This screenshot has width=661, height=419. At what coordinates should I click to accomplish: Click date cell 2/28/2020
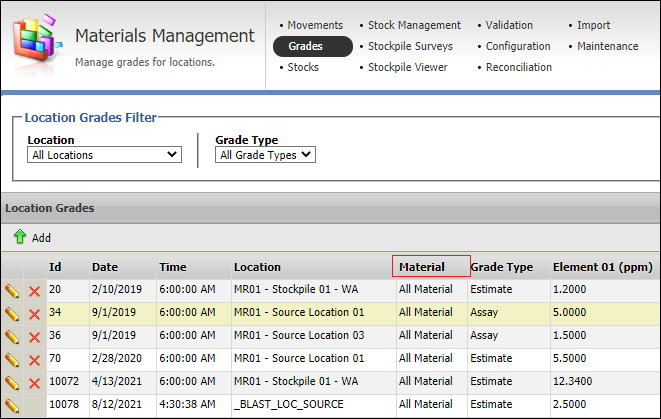117,358
